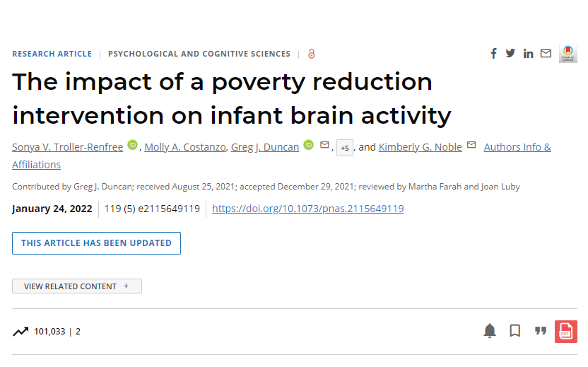588x367 pixels.
Task: Click the open access lock icon
Action: coord(311,54)
